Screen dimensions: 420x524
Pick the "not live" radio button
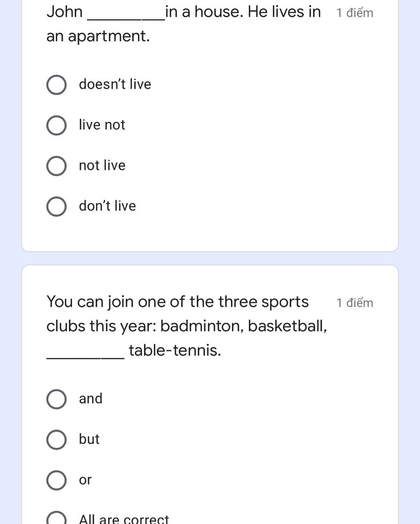coord(57,166)
